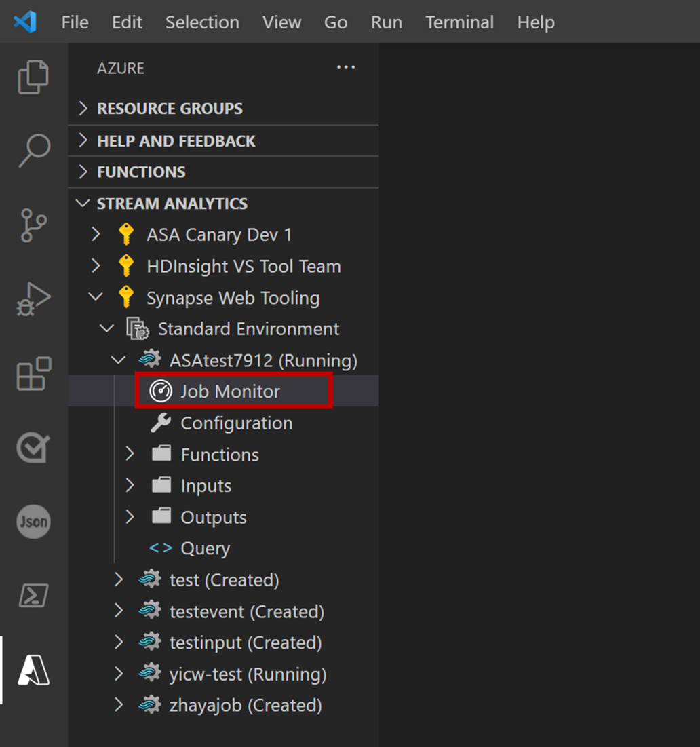Click the Run and Debug icon

(33, 299)
